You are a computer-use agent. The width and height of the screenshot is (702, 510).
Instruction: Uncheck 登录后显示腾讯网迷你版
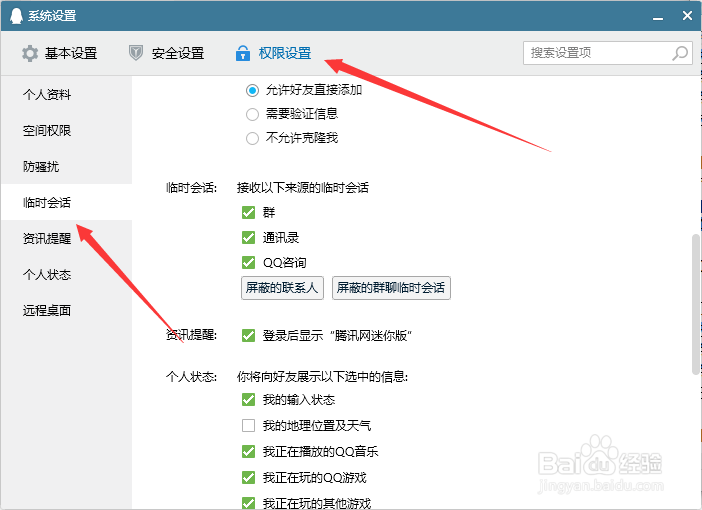[x=248, y=335]
